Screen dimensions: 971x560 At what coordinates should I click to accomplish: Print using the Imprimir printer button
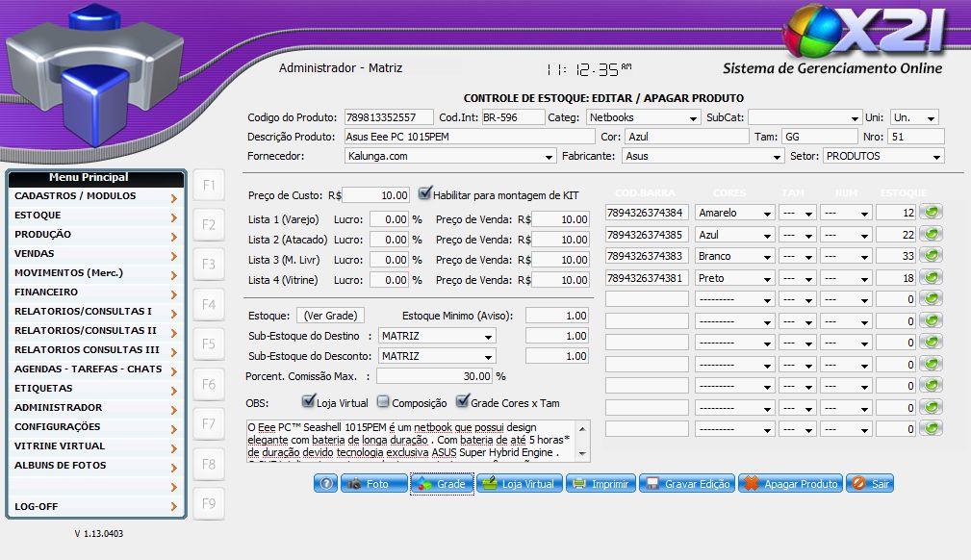(600, 484)
